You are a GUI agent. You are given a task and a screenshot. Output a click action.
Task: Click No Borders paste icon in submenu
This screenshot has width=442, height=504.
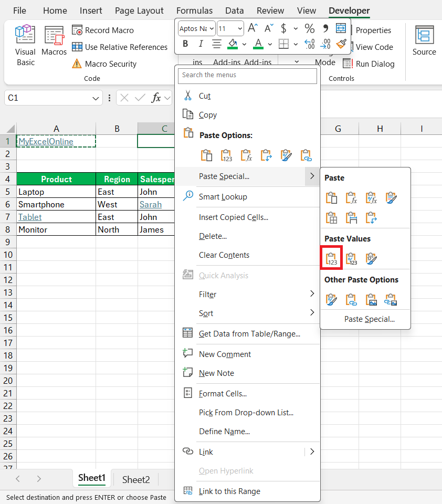click(x=331, y=217)
